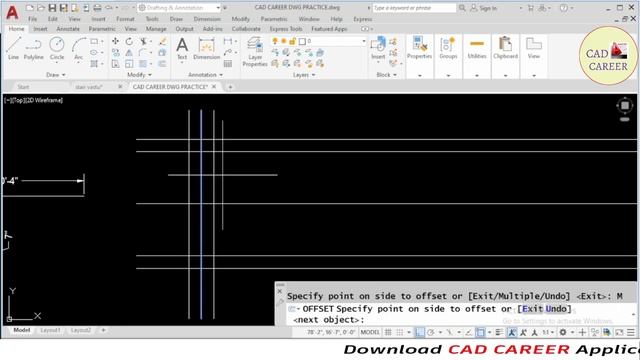The height and width of the screenshot is (360, 640).
Task: Click the Explode tool in Modify panel
Action: (162, 53)
